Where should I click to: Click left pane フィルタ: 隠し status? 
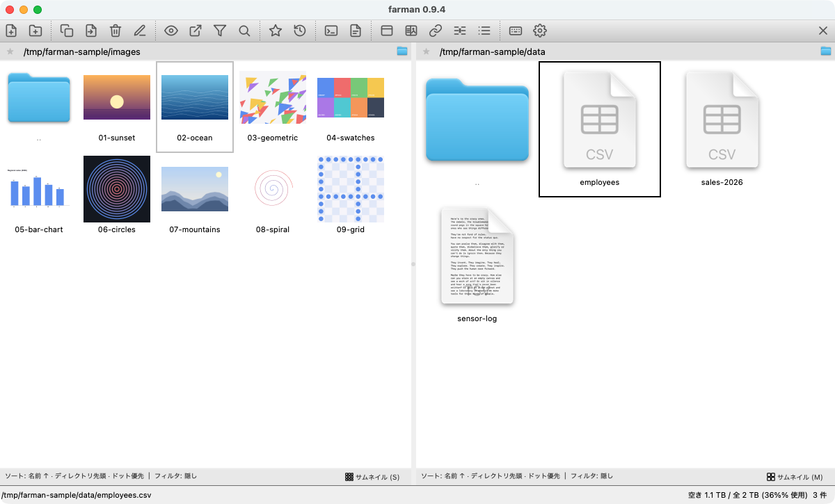coord(175,476)
